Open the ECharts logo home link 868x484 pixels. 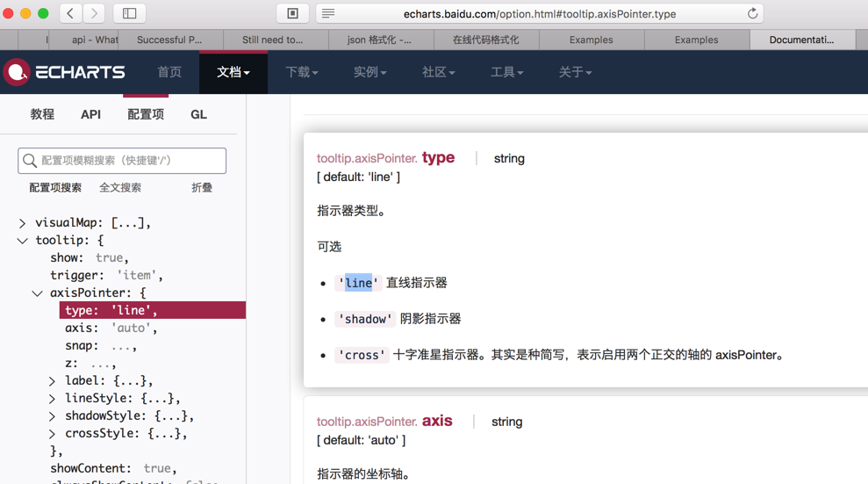(x=64, y=72)
